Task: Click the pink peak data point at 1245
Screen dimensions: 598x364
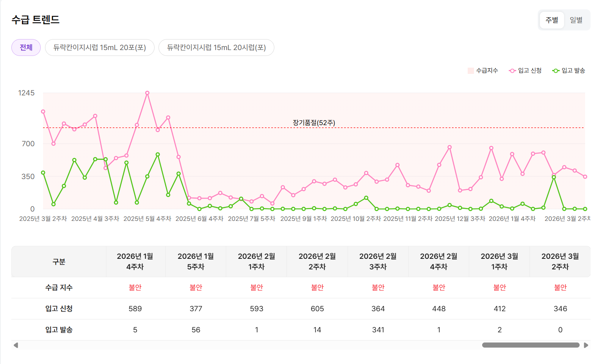Action: (147, 93)
